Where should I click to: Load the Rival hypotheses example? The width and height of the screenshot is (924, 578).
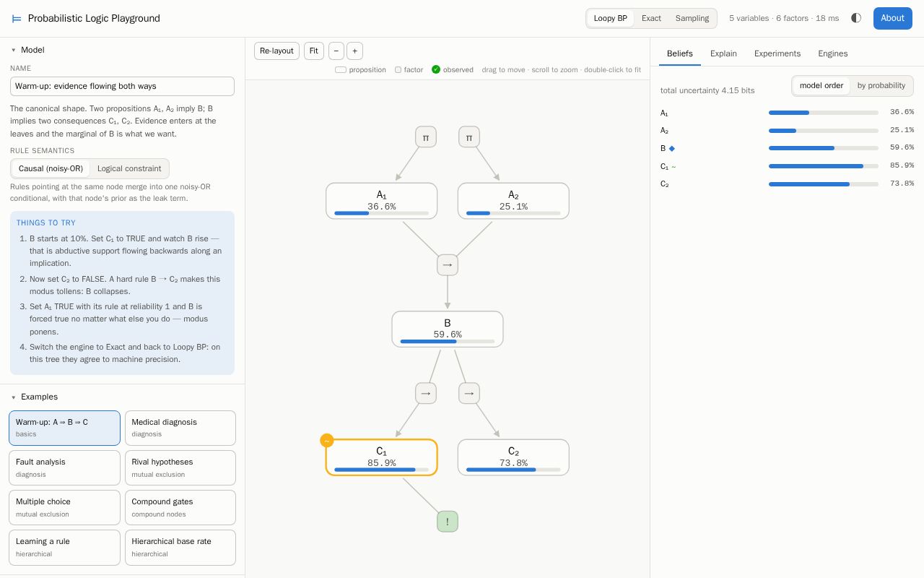pyautogui.click(x=180, y=468)
